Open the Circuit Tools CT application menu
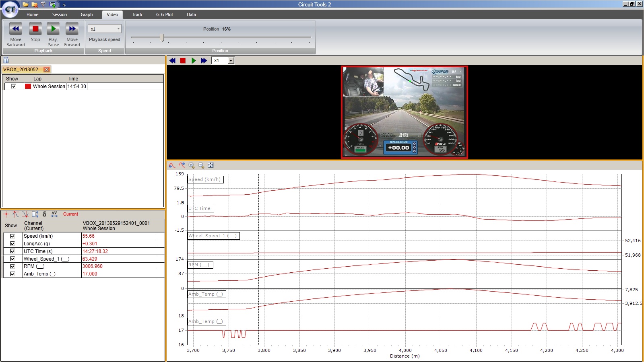The height and width of the screenshot is (362, 644). click(x=10, y=9)
